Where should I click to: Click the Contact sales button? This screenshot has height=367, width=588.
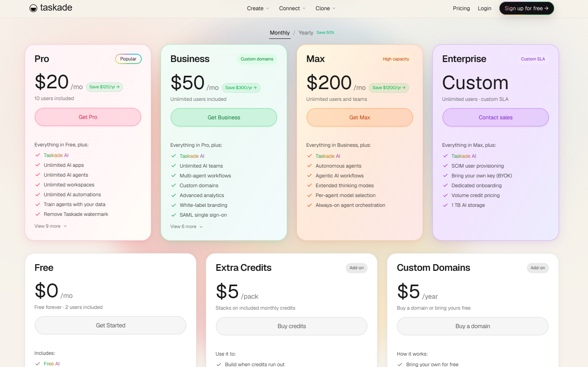[496, 117]
